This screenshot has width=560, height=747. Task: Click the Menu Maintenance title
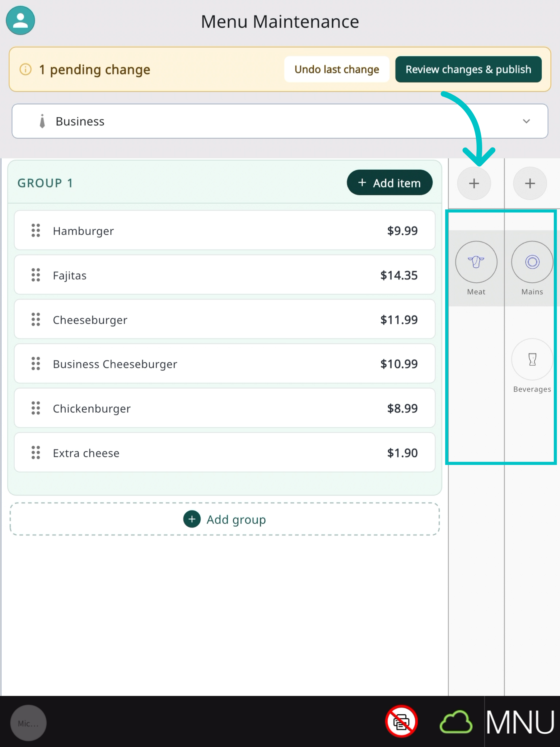coord(280,21)
